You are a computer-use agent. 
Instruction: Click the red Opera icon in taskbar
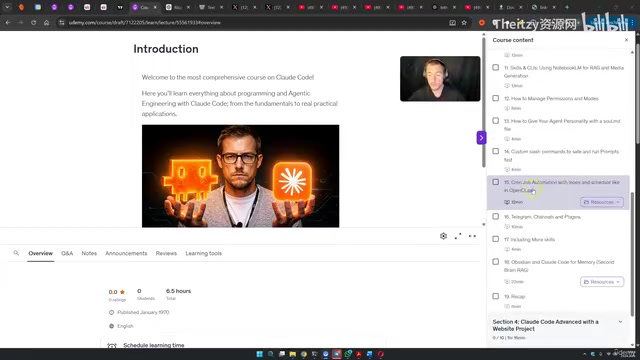(x=381, y=354)
